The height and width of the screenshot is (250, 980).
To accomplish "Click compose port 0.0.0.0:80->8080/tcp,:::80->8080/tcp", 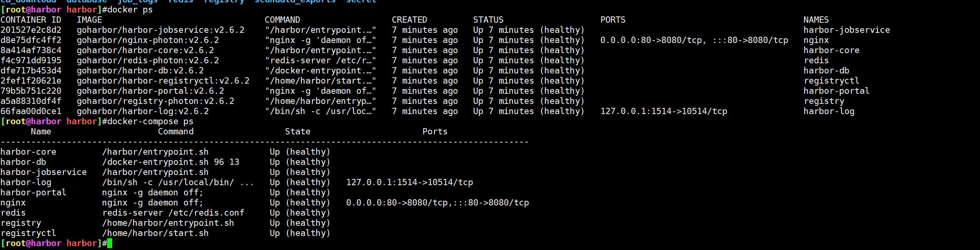I will click(438, 203).
